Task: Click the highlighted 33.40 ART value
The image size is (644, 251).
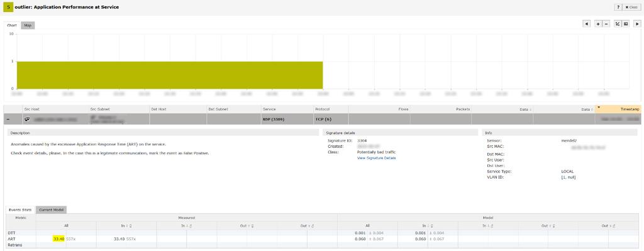Action: coord(59,238)
